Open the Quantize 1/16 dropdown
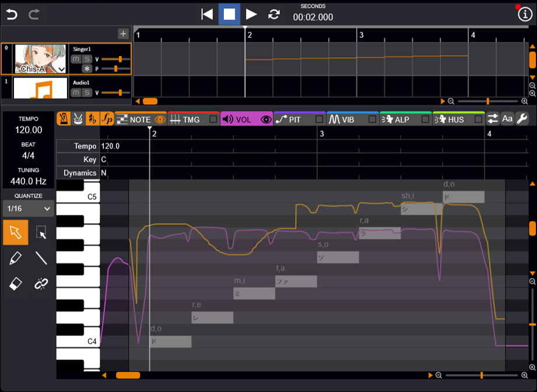 click(x=28, y=208)
